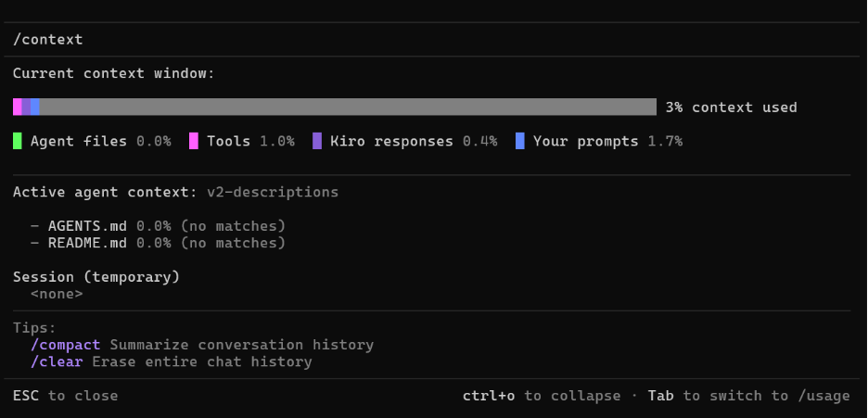Click the 'Tools' legend label
This screenshot has width=868, height=418.
click(x=229, y=142)
